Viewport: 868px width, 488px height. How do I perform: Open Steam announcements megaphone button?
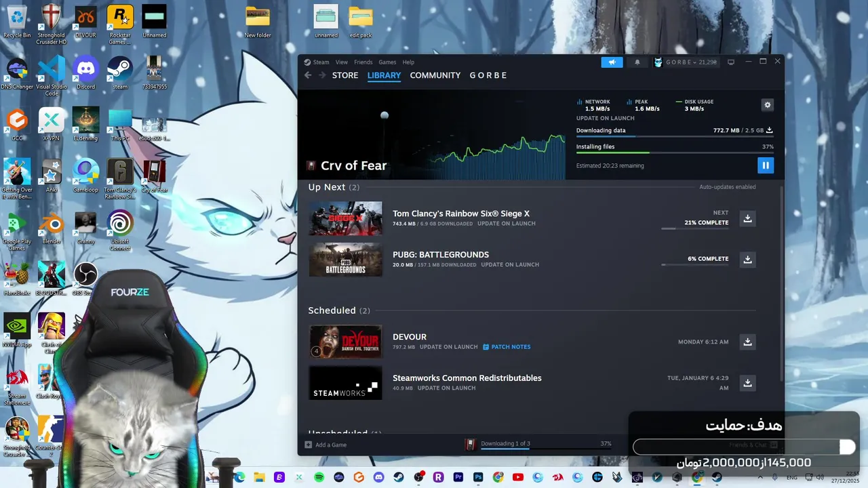coord(612,62)
